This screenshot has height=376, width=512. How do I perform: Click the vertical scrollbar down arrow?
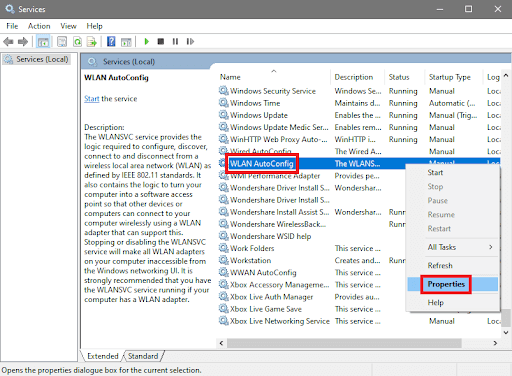coord(506,332)
